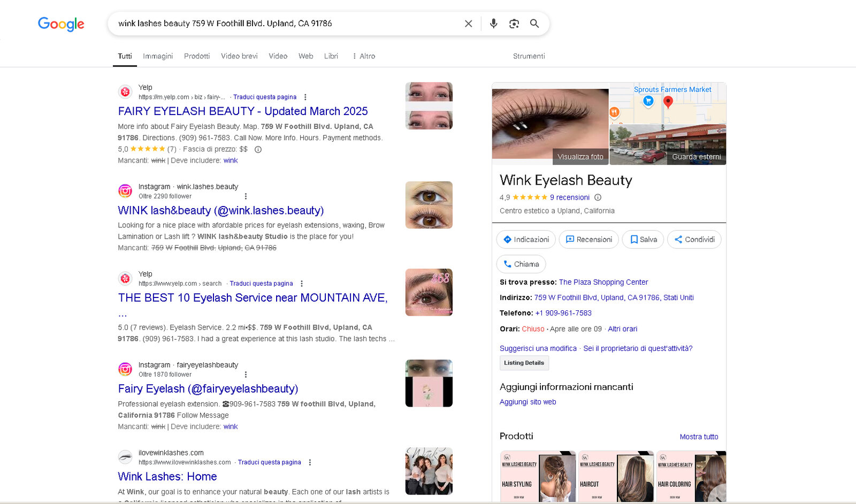Click phone number +1 909-961-7583
This screenshot has width=856, height=504.
(x=563, y=313)
